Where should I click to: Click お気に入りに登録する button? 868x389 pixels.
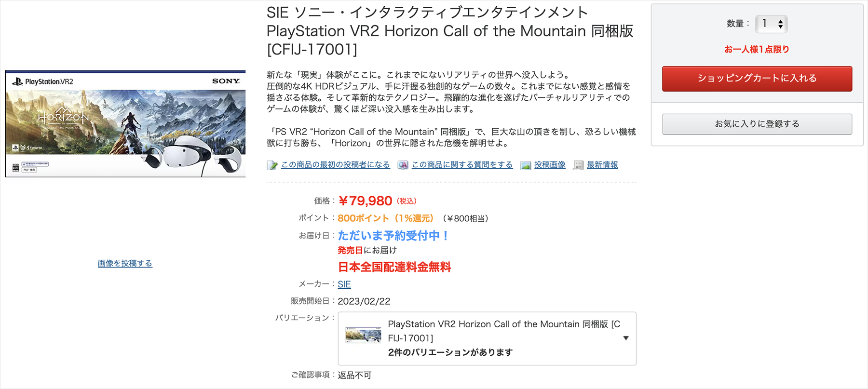757,124
